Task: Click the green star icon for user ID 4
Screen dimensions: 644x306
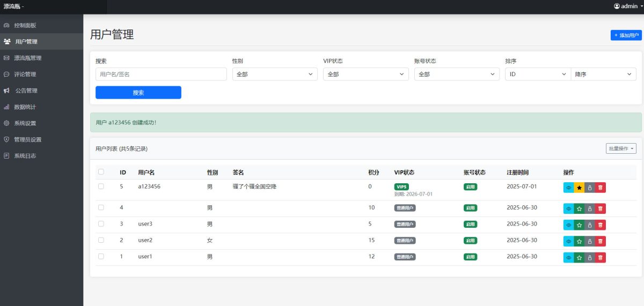Action: click(x=579, y=208)
